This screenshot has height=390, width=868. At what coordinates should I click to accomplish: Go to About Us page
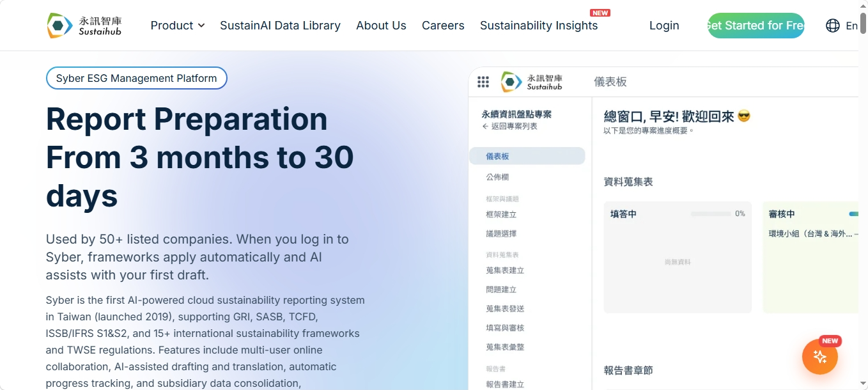tap(381, 26)
